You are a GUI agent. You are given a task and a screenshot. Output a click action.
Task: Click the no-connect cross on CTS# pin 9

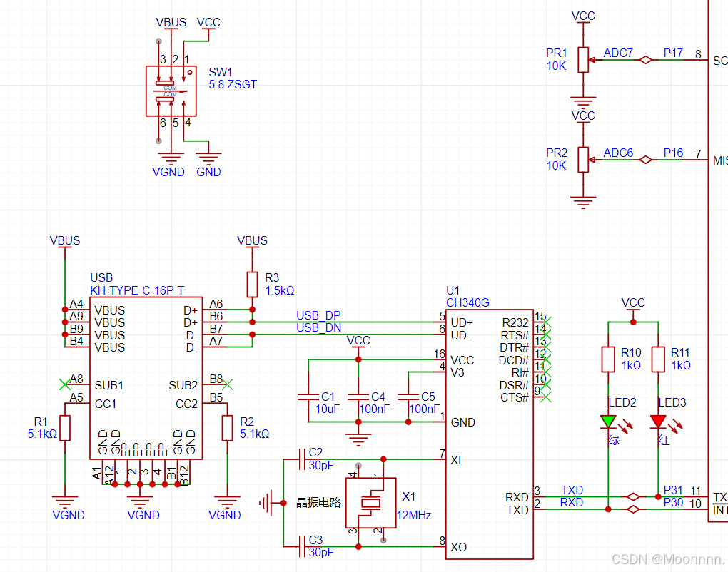point(546,397)
